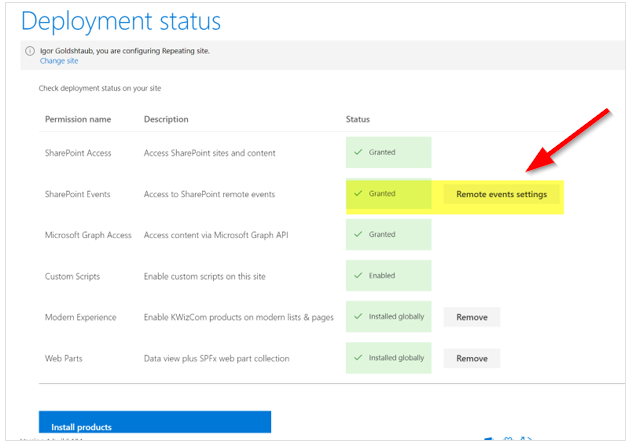Click 'Check deployment status on your site' text
This screenshot has width=628, height=445.
point(100,88)
